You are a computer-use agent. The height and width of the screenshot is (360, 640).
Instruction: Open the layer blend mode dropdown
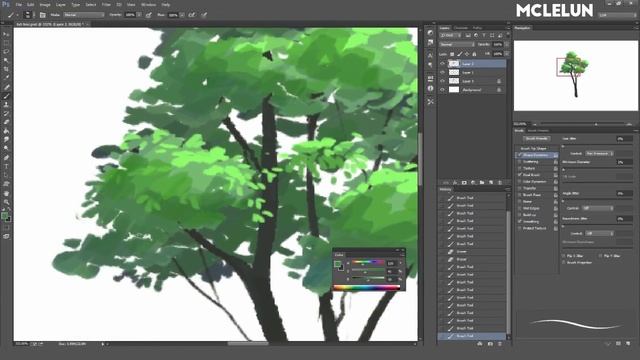pyautogui.click(x=457, y=44)
